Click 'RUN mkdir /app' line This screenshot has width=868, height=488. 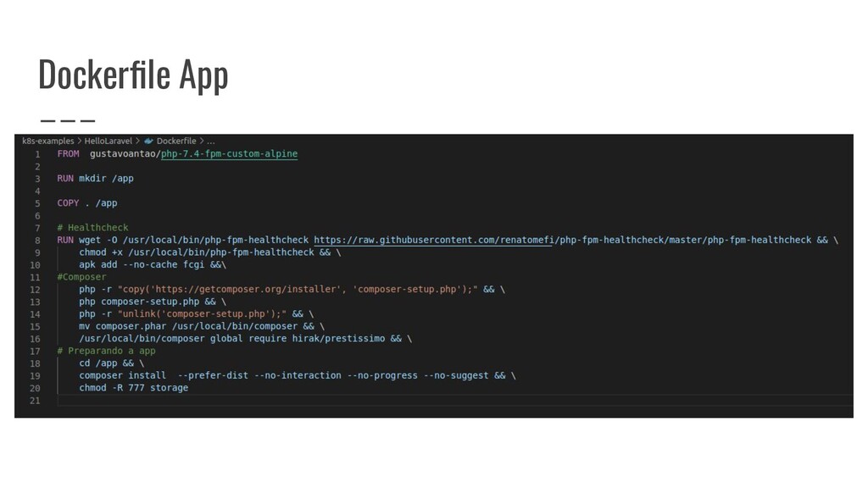[x=95, y=178]
